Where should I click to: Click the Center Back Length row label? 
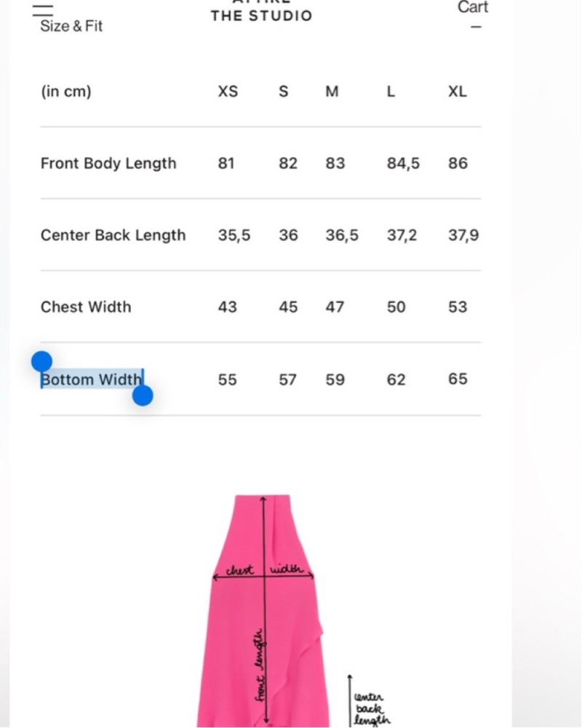click(113, 235)
